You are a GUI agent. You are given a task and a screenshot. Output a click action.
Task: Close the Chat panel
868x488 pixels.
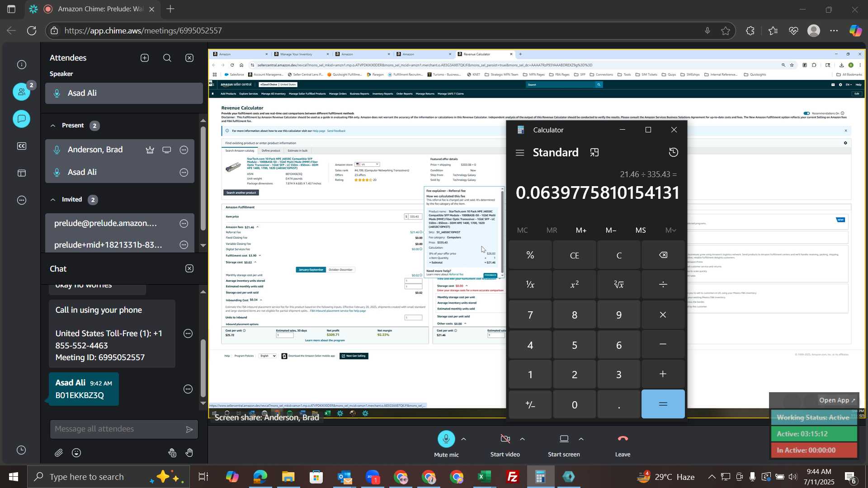pos(190,268)
